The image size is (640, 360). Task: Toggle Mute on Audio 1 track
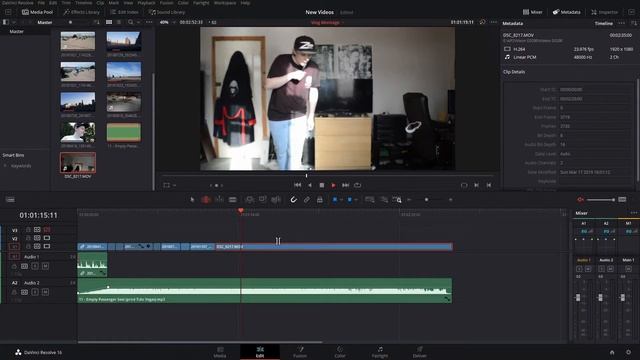click(x=45, y=266)
